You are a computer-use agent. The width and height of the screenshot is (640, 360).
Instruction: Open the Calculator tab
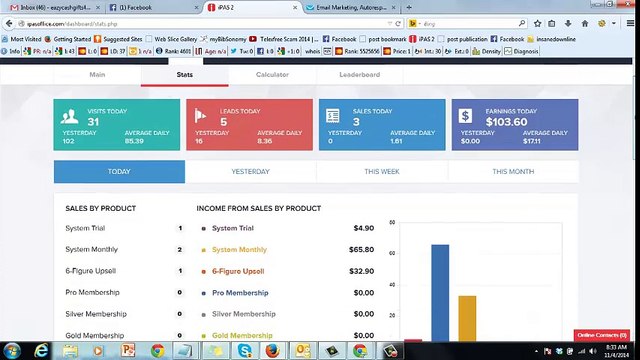coord(272,75)
